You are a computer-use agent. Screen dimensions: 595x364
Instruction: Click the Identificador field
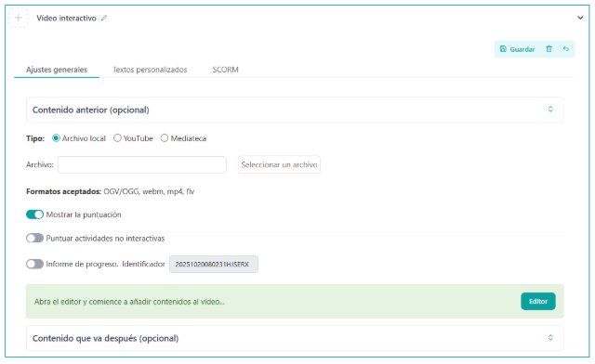(214, 265)
